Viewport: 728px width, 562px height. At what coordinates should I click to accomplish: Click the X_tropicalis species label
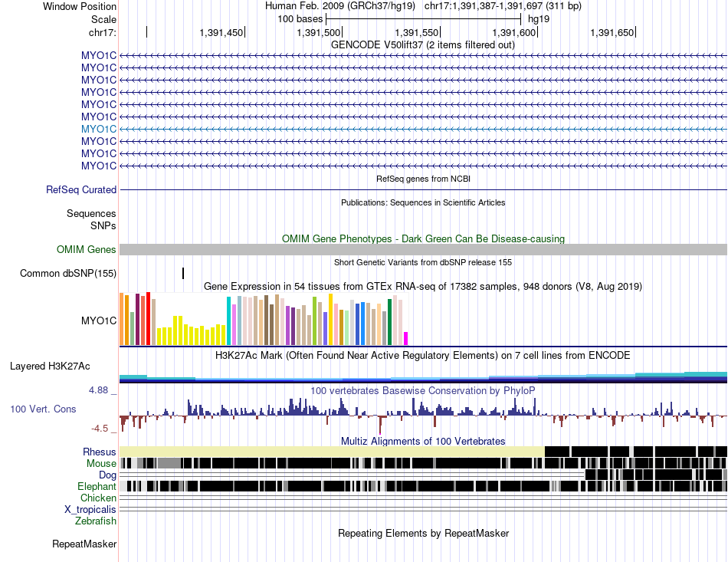click(x=90, y=510)
